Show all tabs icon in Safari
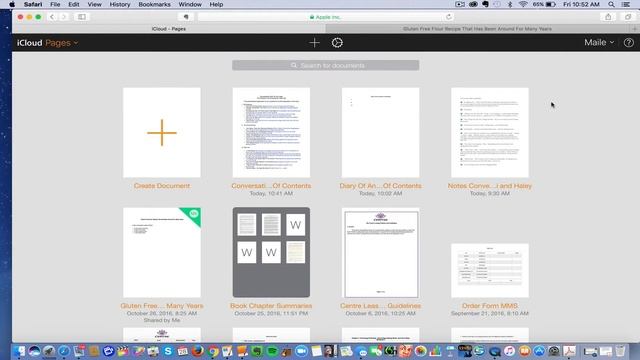640x360 pixels. pyautogui.click(x=628, y=17)
